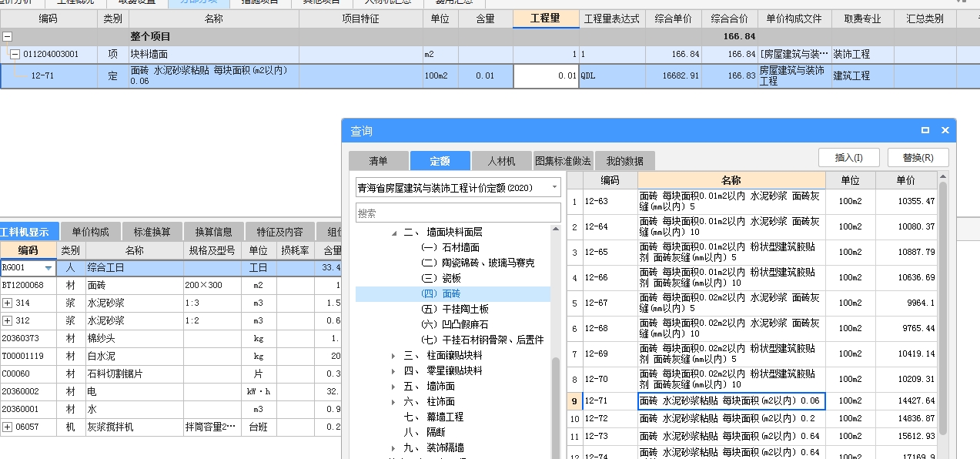Select quota row 12-65 in results
The height and width of the screenshot is (459, 980).
[751, 253]
